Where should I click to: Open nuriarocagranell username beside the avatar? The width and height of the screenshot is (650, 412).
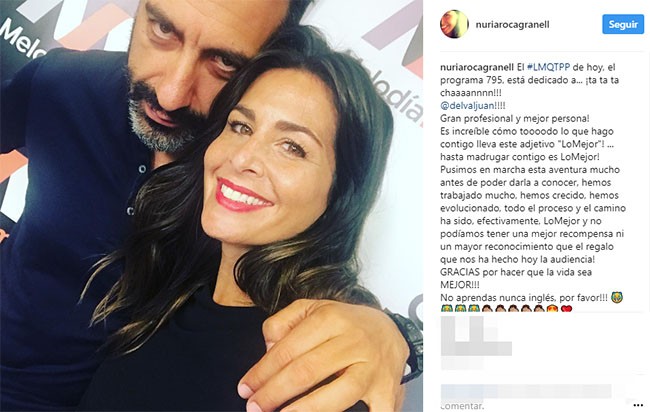click(x=512, y=24)
